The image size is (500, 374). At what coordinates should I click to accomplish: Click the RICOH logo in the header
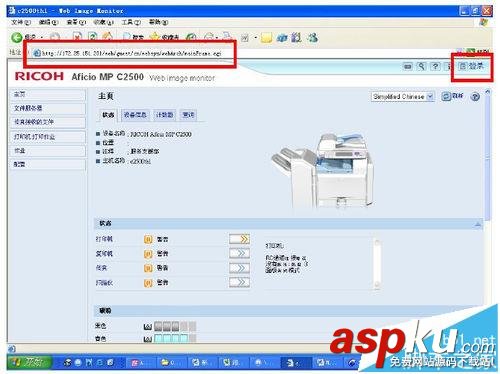pos(39,76)
